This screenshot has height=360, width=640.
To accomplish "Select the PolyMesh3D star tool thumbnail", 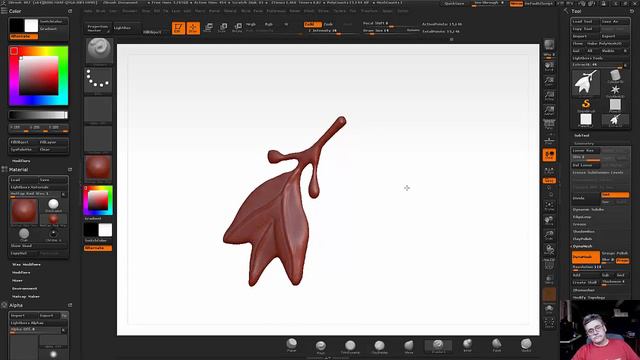I will click(615, 90).
